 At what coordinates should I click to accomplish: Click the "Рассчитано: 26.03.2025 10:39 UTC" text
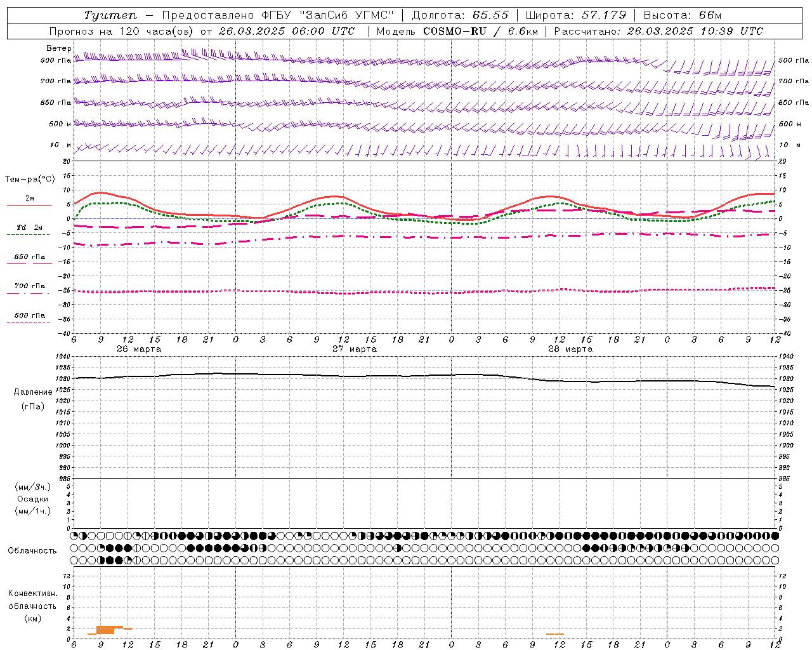tap(658, 31)
